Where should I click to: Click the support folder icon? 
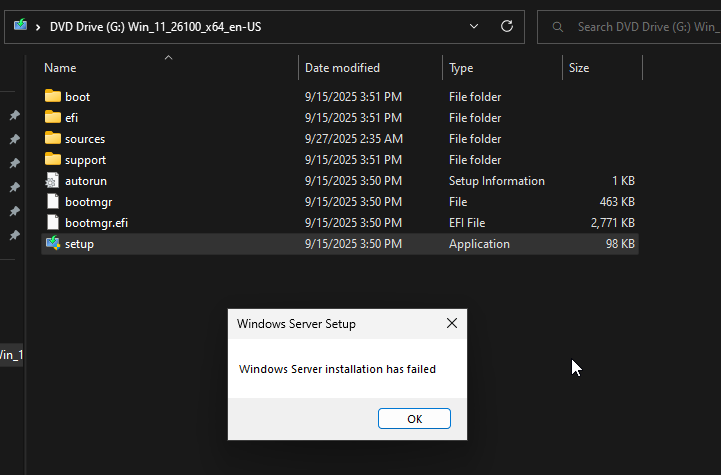click(x=53, y=160)
